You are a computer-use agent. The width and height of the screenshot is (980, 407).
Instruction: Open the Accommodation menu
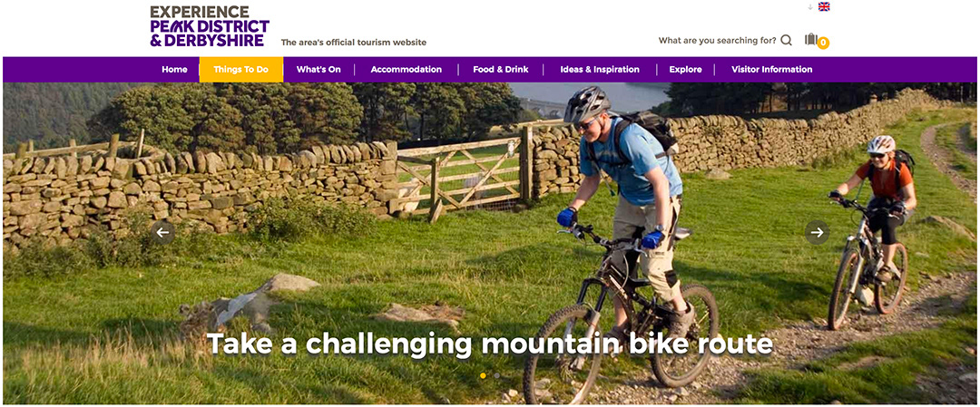click(x=407, y=69)
